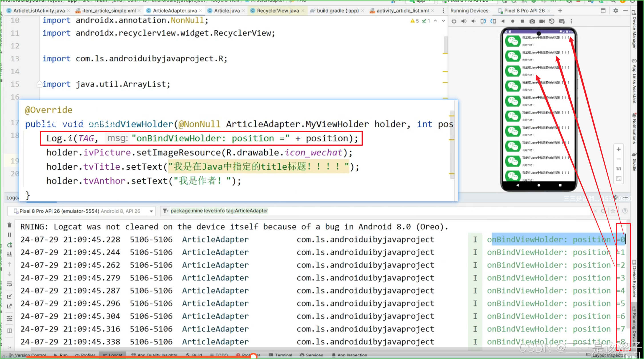Switch to the Article.java editor tab
This screenshot has height=359, width=644.
point(227,11)
